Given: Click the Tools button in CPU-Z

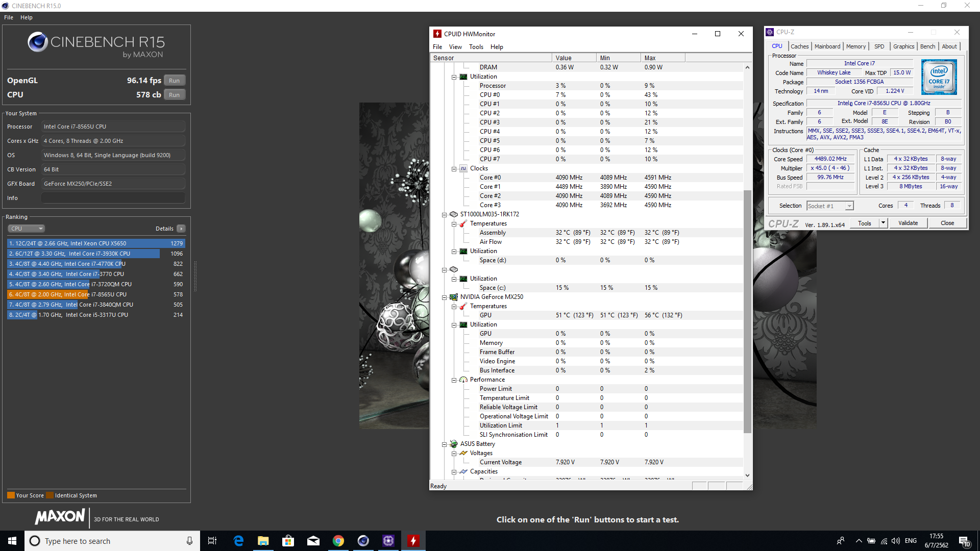Looking at the screenshot, I should pos(865,223).
